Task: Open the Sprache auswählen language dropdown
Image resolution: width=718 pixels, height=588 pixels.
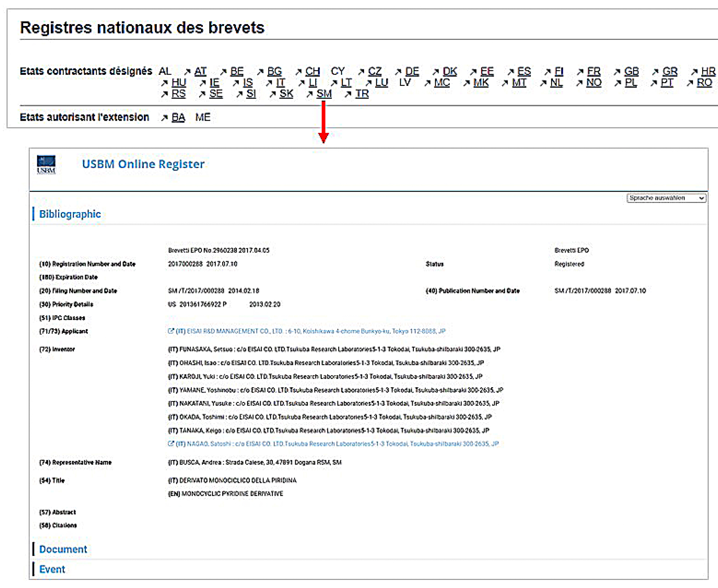Action: [x=666, y=198]
